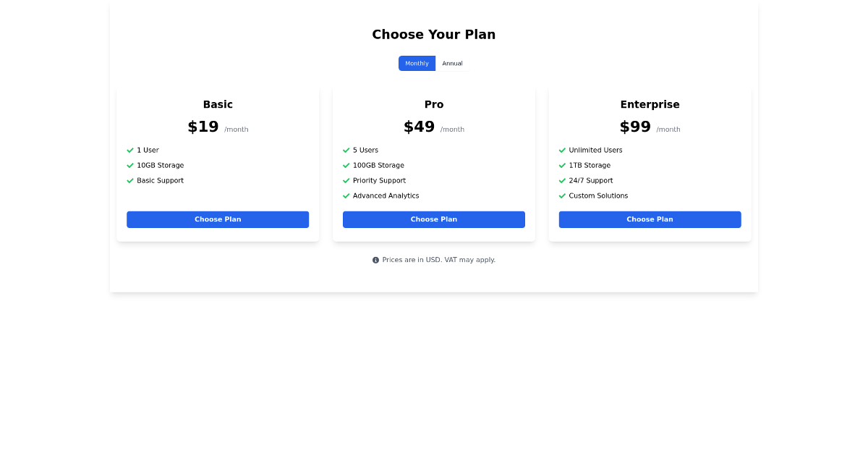The height and width of the screenshot is (456, 868).
Task: Click the checkmark next to 10GB Storage
Action: [130, 165]
